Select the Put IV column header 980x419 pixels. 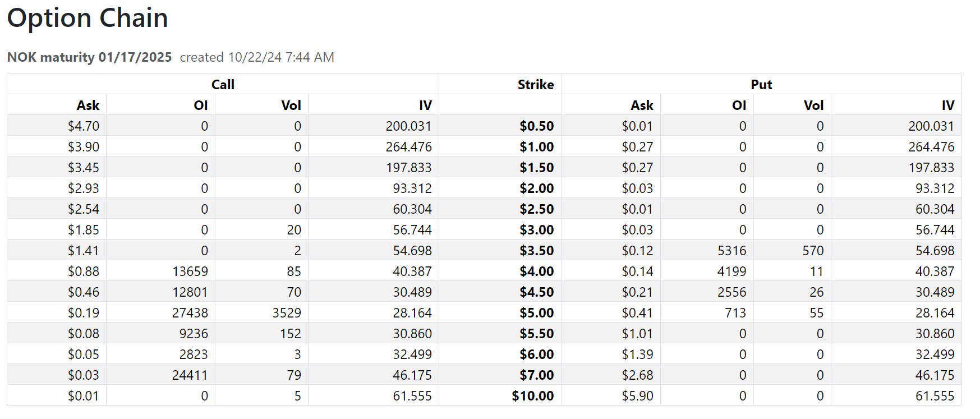pos(948,105)
